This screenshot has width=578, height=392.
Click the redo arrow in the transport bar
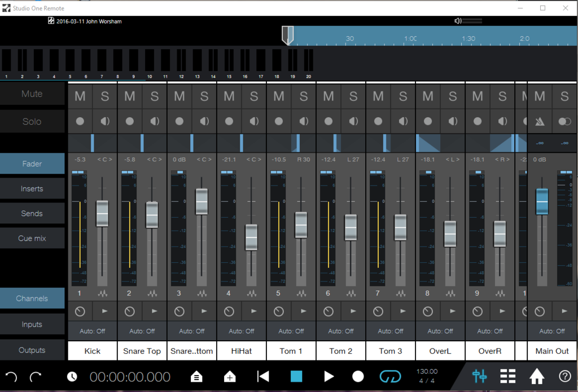[36, 377]
